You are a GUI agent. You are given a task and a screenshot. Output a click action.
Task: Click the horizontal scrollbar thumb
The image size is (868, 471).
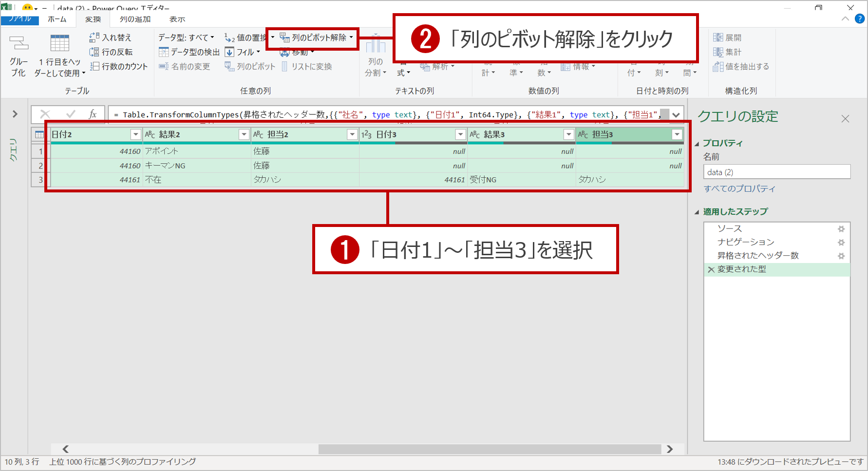(x=490, y=449)
